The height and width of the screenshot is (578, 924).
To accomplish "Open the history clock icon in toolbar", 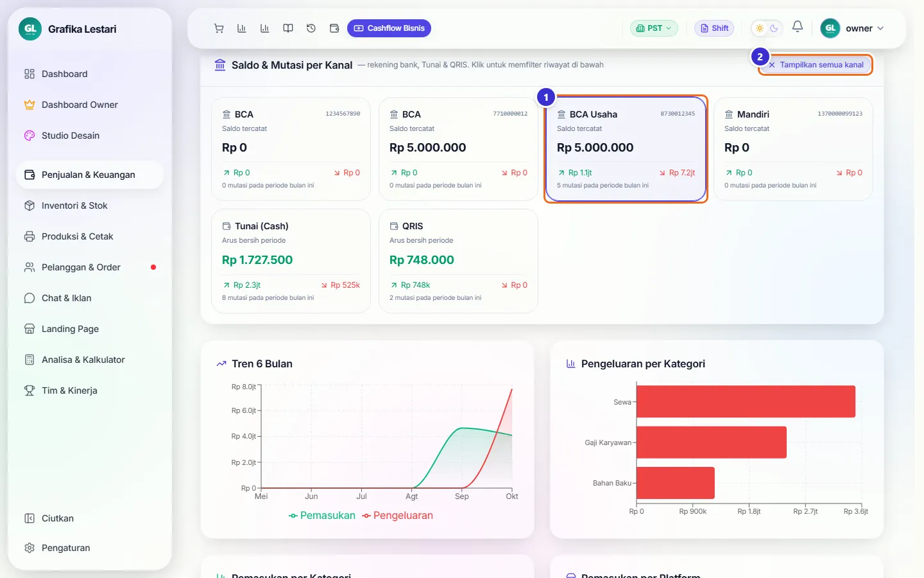I will coord(311,28).
